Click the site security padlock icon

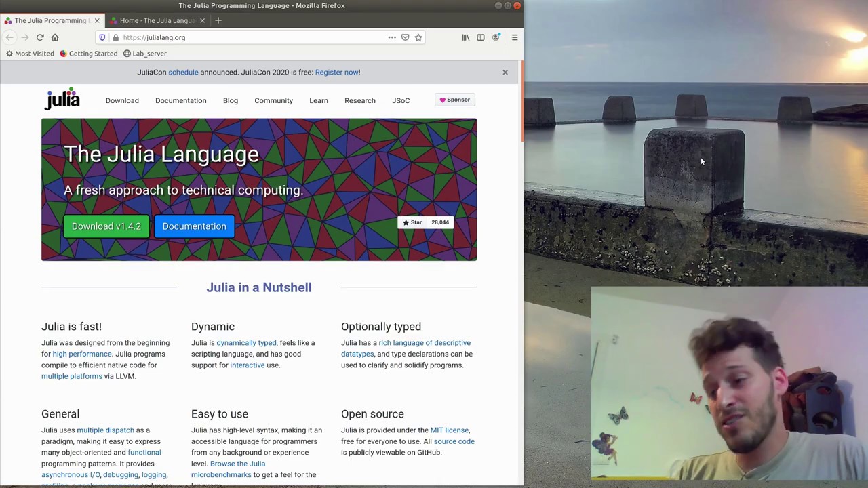115,37
